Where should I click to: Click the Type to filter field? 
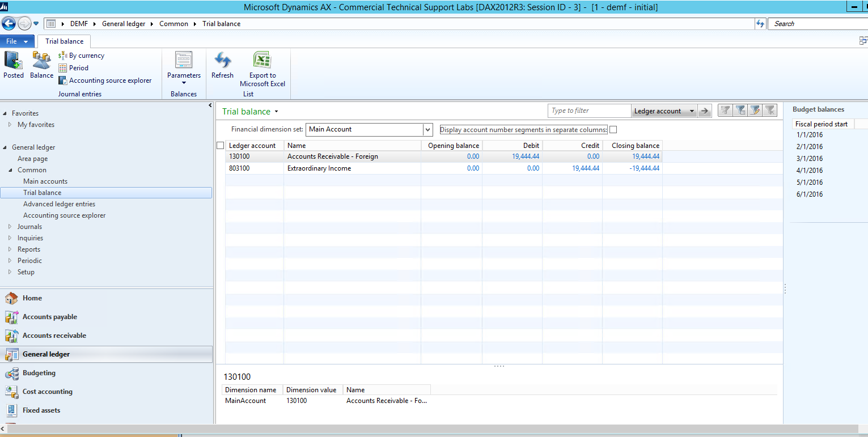pos(589,111)
